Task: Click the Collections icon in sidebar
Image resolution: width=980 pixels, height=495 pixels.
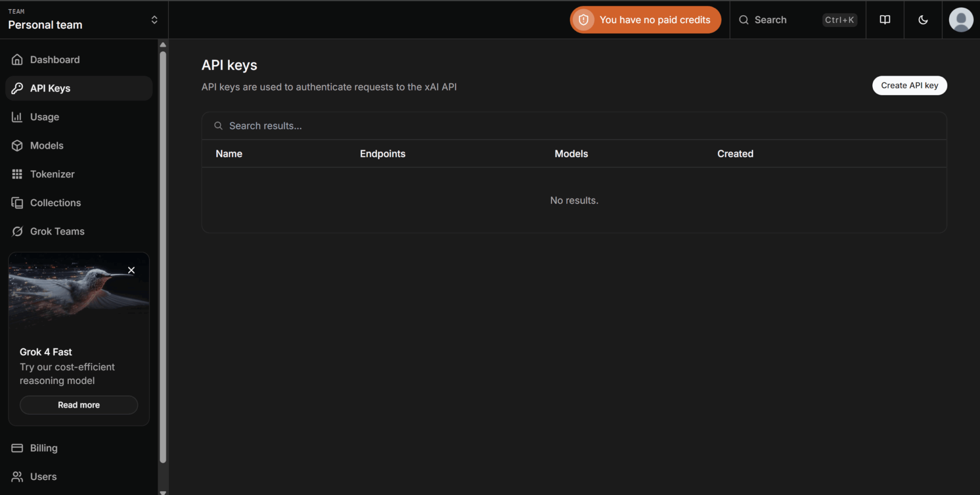Action: [17, 203]
